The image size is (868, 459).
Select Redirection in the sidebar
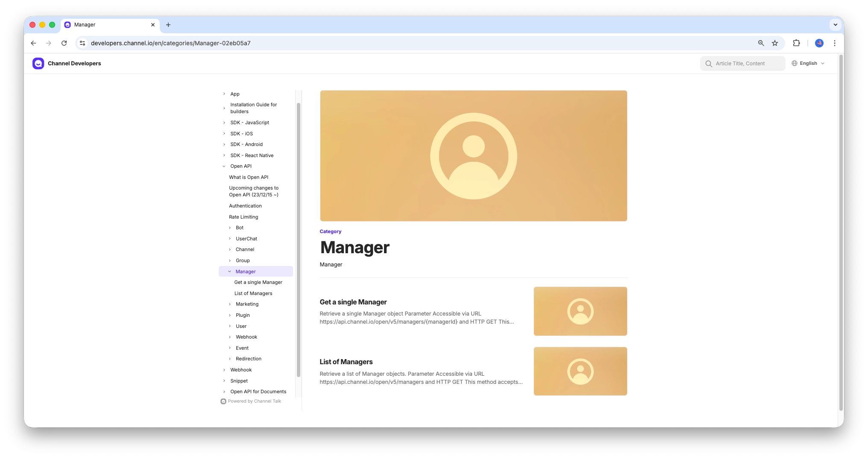[249, 359]
